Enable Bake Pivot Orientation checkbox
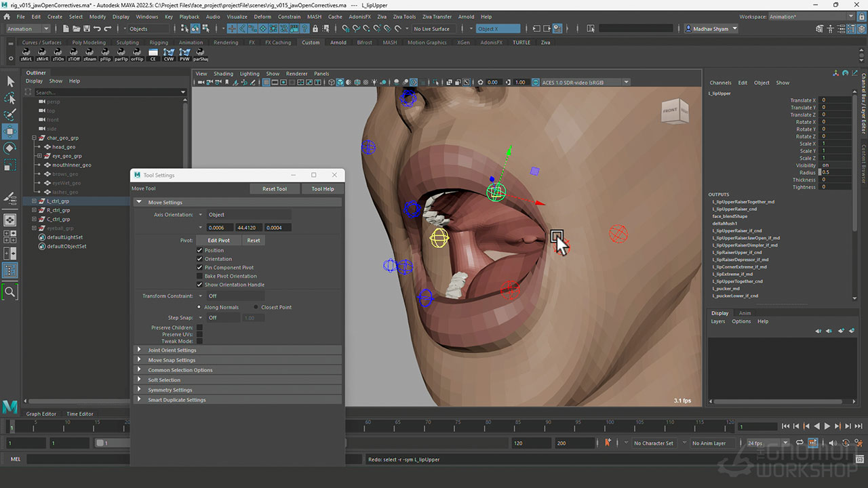This screenshot has height=488, width=868. [199, 276]
